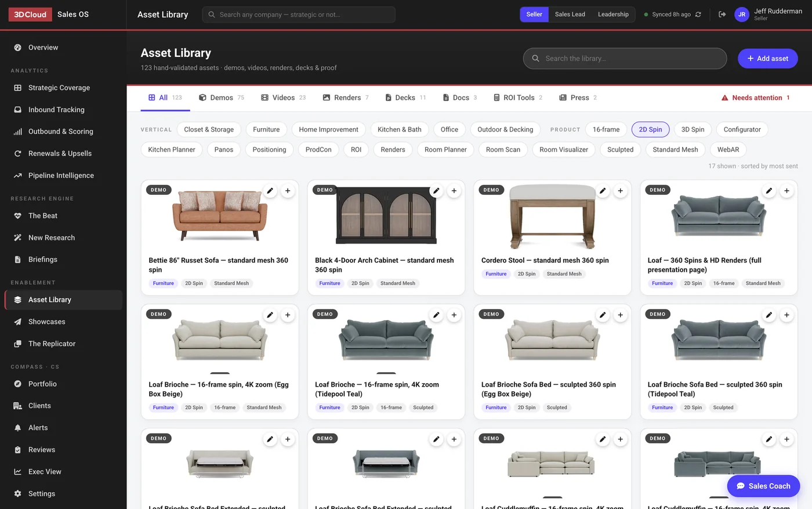Go to New Research
The width and height of the screenshot is (812, 509).
63,238
